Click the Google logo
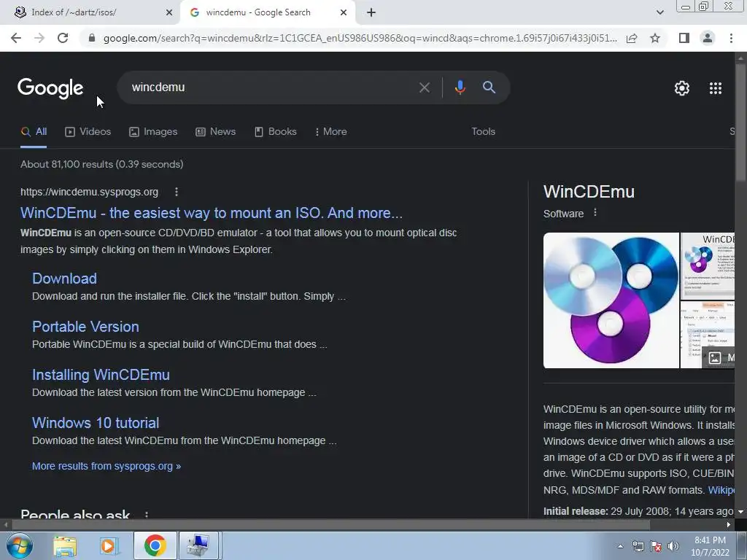The image size is (747, 560). pos(50,88)
